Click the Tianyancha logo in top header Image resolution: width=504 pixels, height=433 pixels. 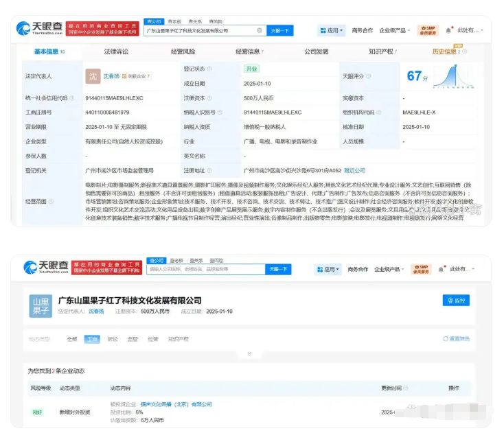40,30
